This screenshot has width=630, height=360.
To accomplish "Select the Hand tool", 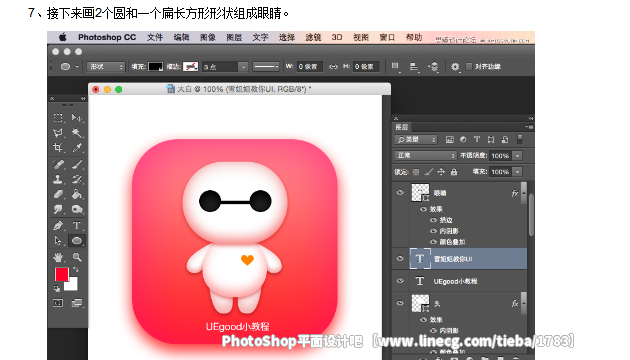I will pyautogui.click(x=58, y=257).
